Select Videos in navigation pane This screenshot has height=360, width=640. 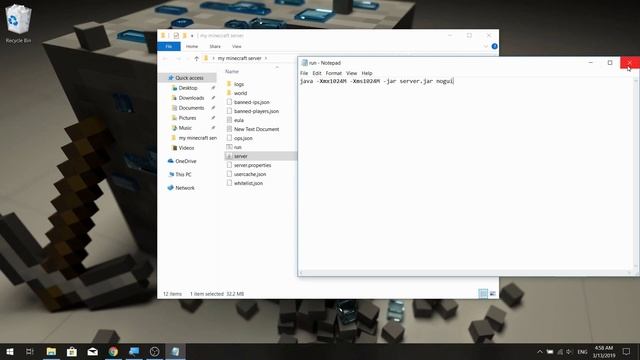pos(186,148)
